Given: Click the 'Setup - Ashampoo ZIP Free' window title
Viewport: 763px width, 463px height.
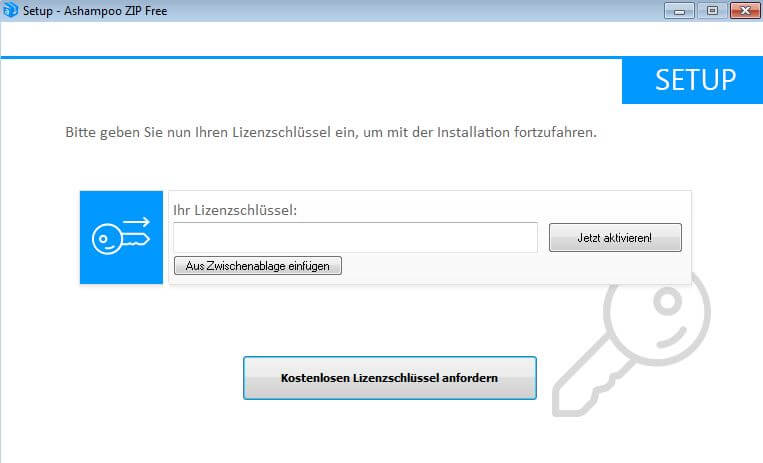Looking at the screenshot, I should click(95, 11).
